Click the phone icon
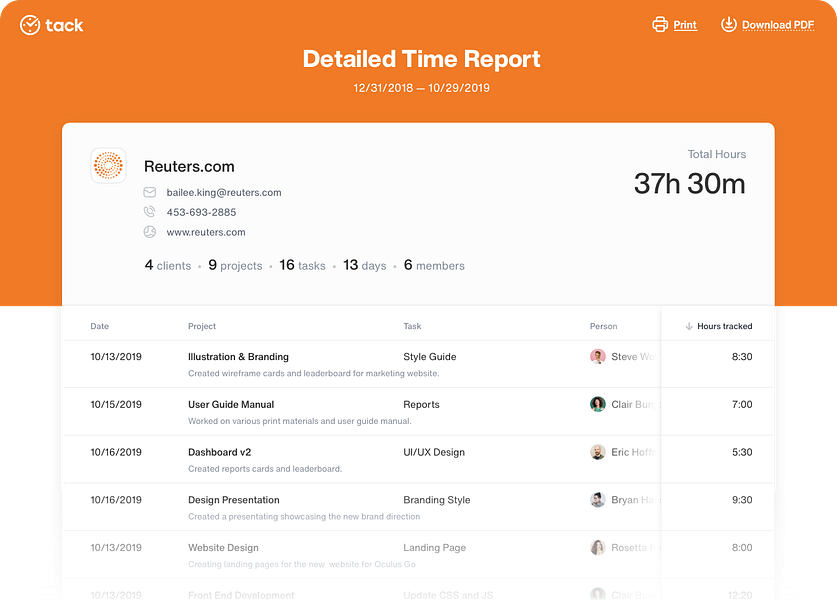837x600 pixels. point(149,212)
